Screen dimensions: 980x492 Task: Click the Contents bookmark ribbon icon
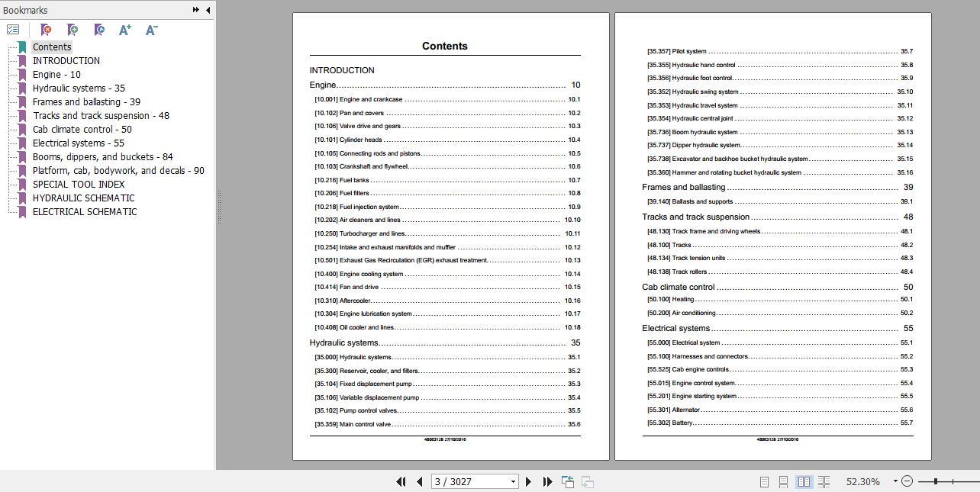click(22, 47)
